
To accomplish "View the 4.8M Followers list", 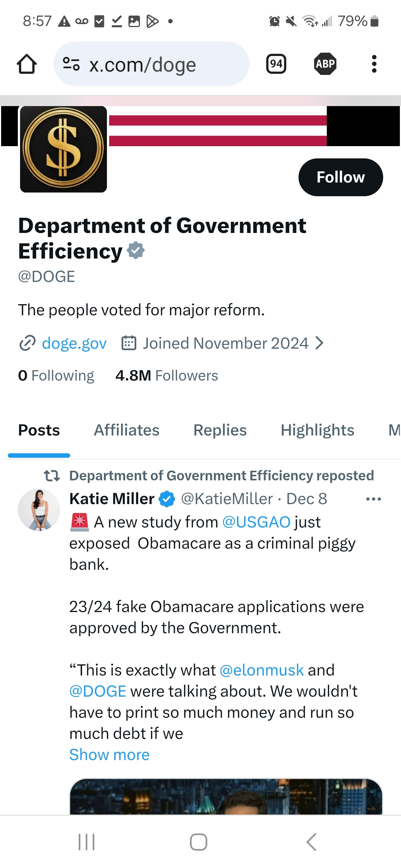I will click(167, 376).
